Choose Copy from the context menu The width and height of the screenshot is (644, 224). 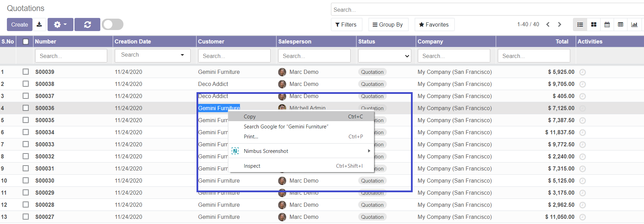pyautogui.click(x=250, y=117)
